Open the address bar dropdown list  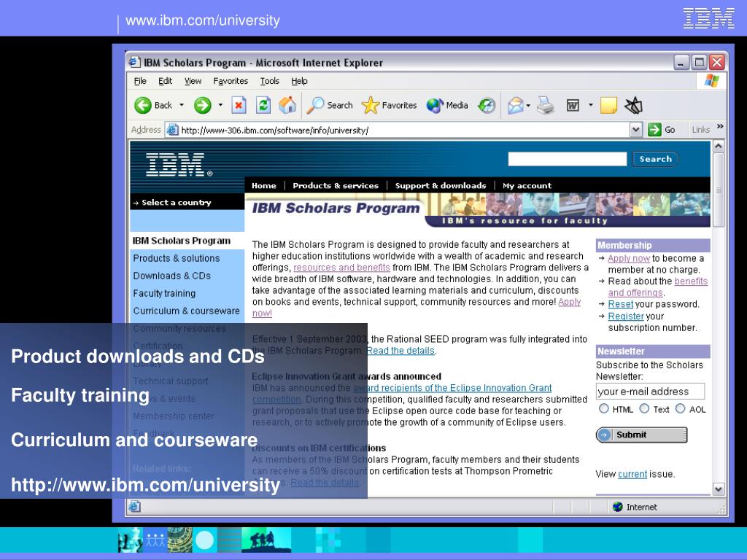pos(635,130)
